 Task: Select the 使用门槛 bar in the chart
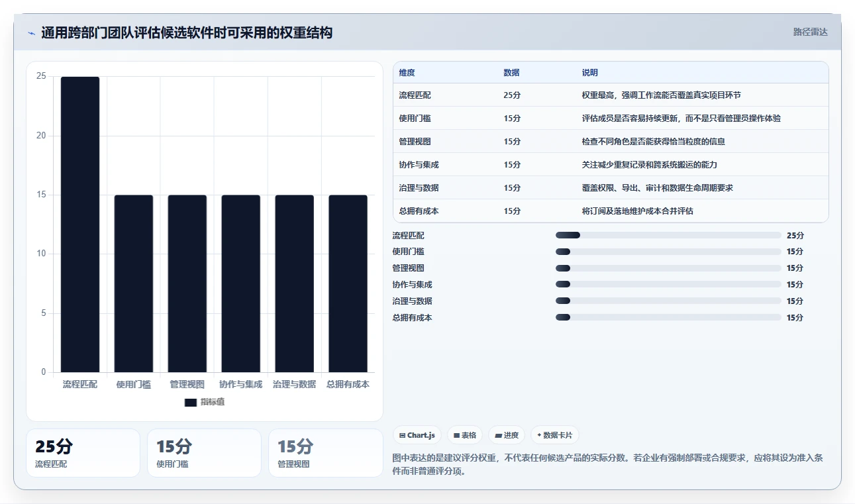(x=134, y=283)
